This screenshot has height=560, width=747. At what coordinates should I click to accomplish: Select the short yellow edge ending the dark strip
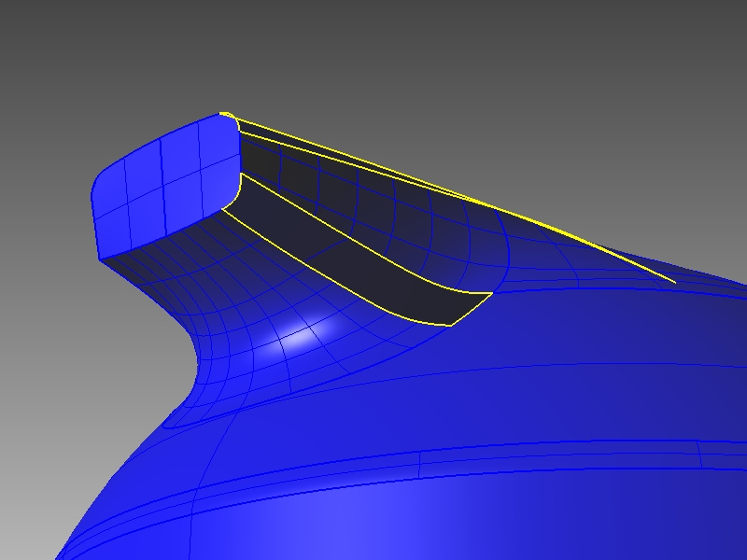click(473, 309)
